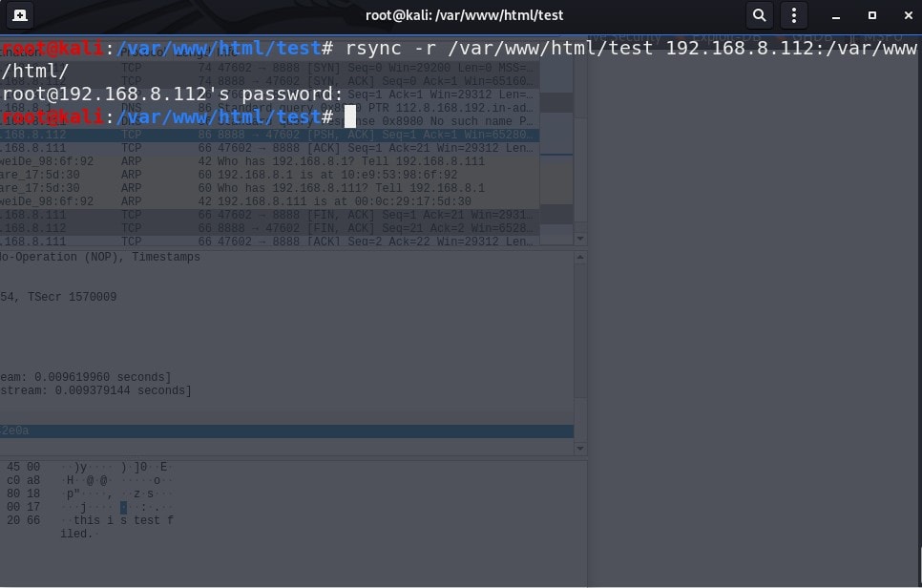
Task: Select the TCP row [SYN] Seq=0 Win=29200
Action: click(270, 68)
